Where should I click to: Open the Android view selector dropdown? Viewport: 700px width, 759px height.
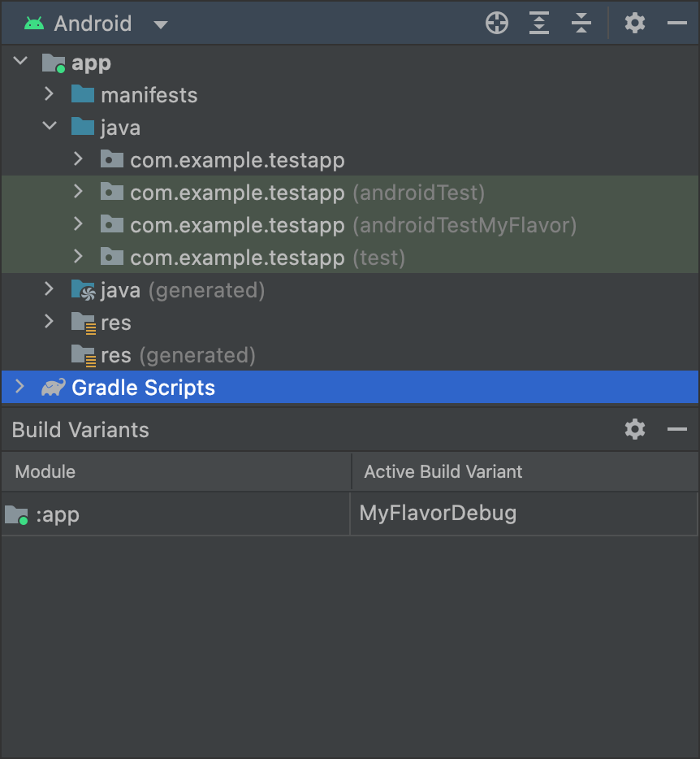coord(160,24)
